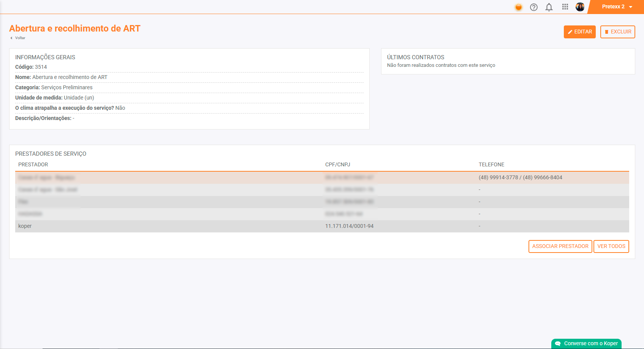The image size is (644, 349).
Task: Click the Categoria: Serviços Preliminares line
Action: tap(54, 88)
